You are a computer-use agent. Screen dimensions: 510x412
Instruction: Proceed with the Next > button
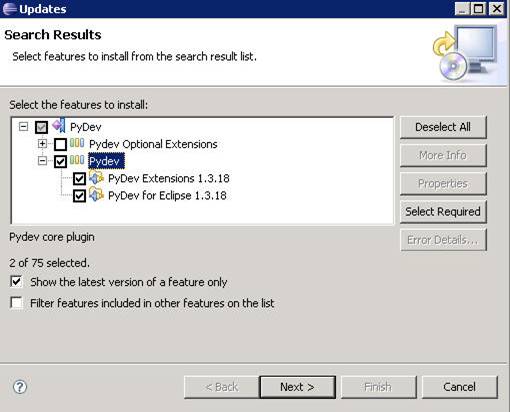pyautogui.click(x=297, y=387)
